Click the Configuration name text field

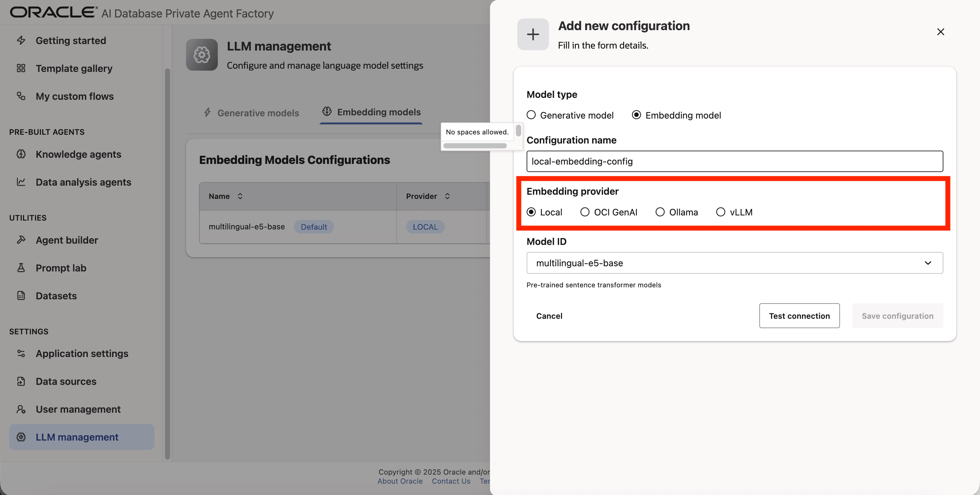(734, 161)
